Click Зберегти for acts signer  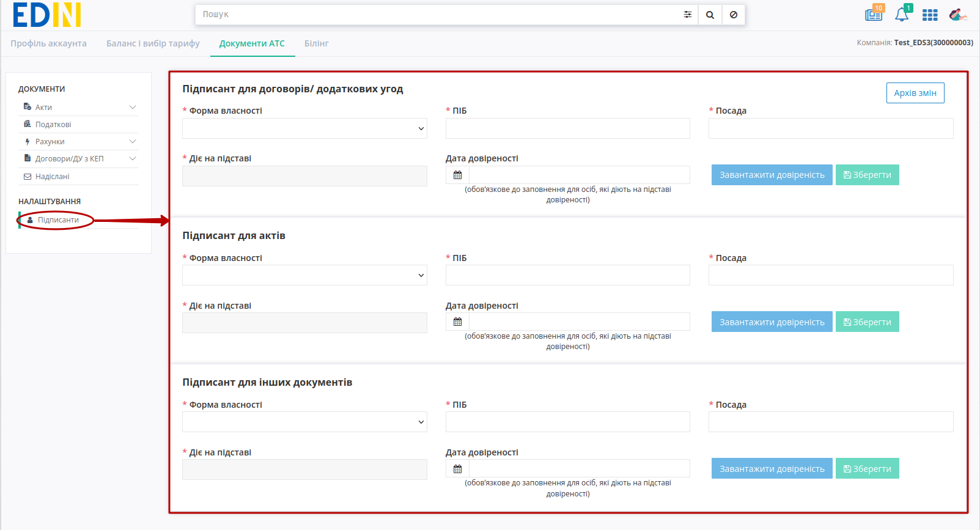click(867, 322)
